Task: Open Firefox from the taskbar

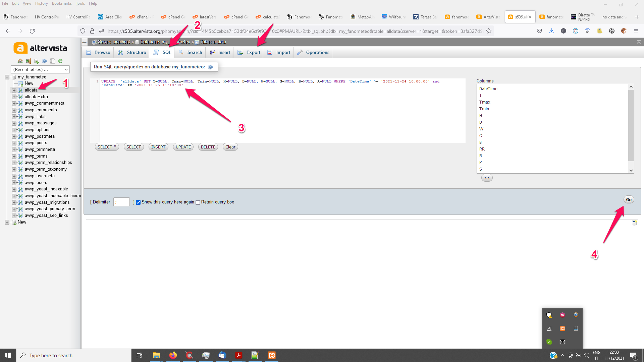Action: pyautogui.click(x=173, y=355)
